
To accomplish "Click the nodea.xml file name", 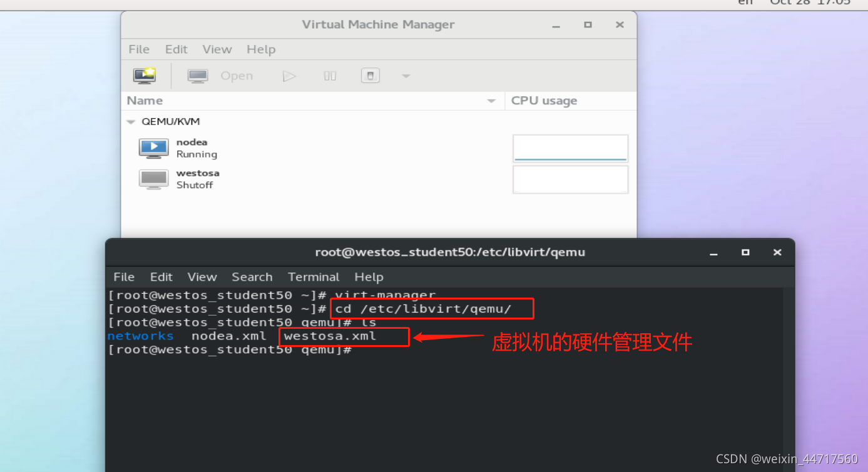I will click(x=229, y=336).
